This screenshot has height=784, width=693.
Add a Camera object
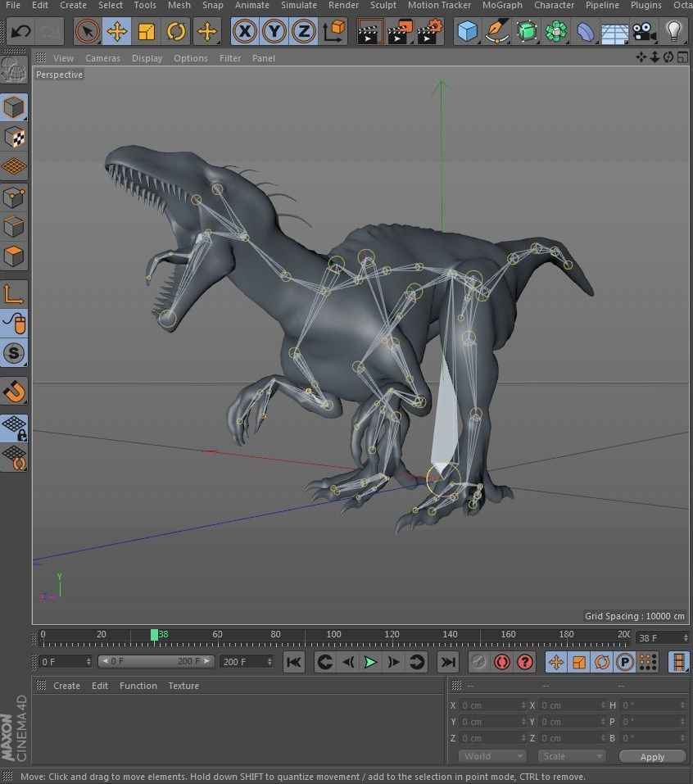tap(644, 31)
